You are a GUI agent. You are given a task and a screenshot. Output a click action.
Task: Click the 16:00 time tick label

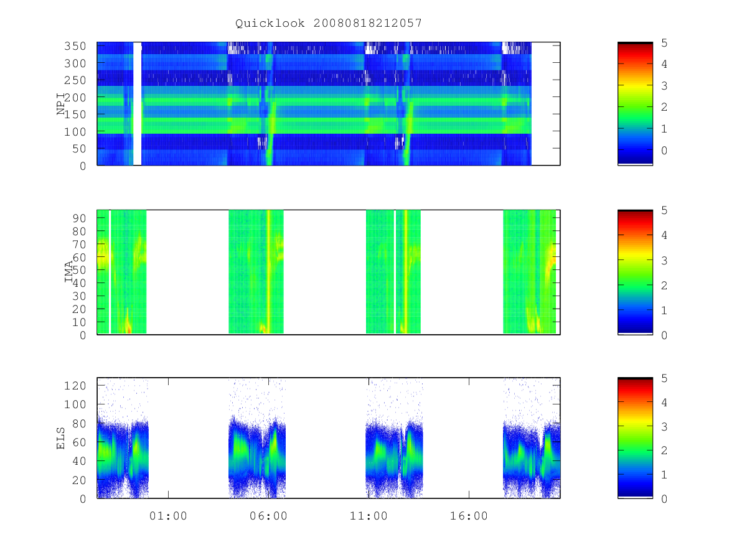coord(469,516)
